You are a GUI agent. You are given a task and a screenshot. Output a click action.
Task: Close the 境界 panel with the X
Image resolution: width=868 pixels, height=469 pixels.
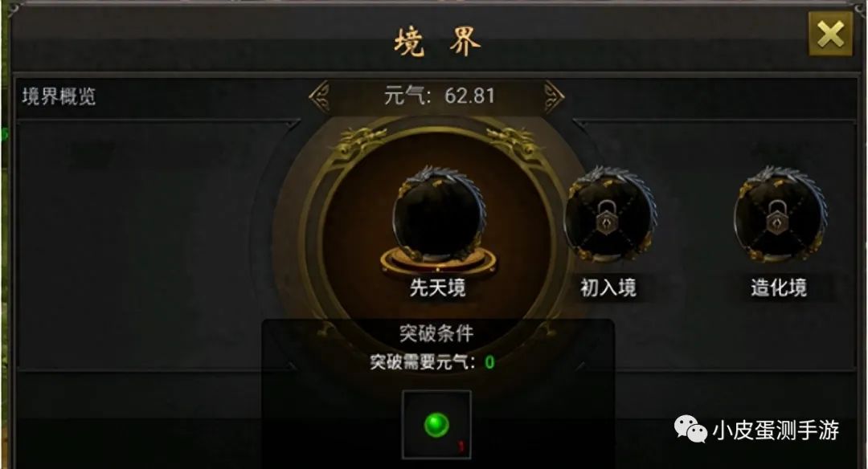tap(830, 35)
